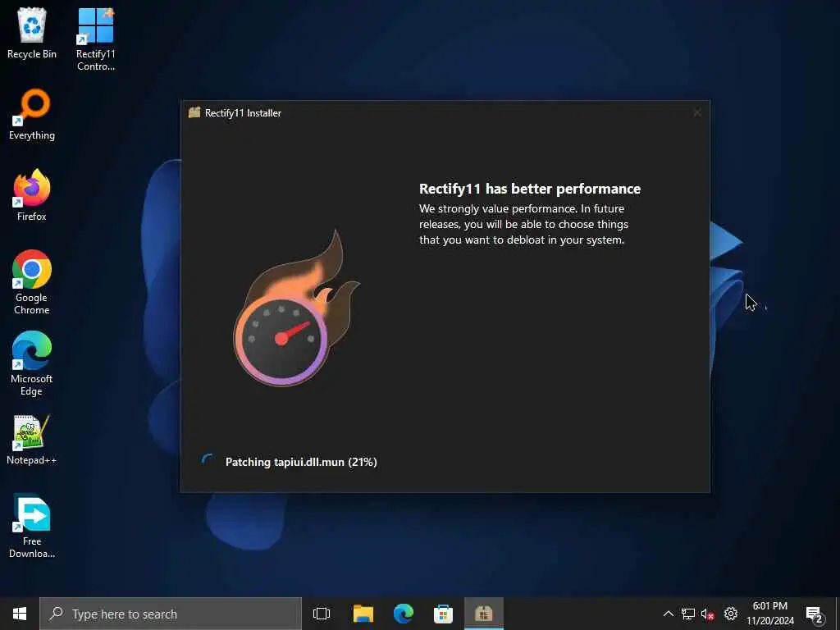Close the Rectify11 Installer window
This screenshot has height=630, width=840.
tap(697, 112)
